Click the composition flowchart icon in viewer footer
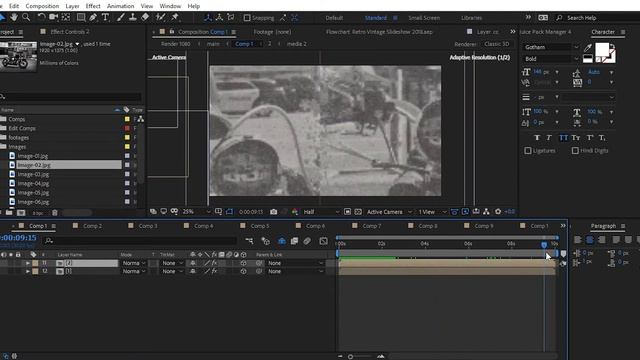The image size is (640, 360). pyautogui.click(x=486, y=211)
